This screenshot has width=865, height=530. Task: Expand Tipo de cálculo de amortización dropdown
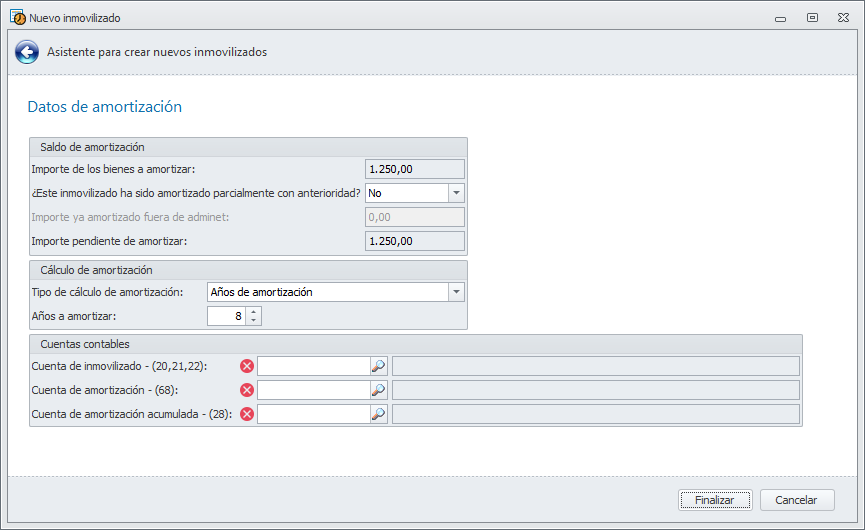click(x=456, y=292)
